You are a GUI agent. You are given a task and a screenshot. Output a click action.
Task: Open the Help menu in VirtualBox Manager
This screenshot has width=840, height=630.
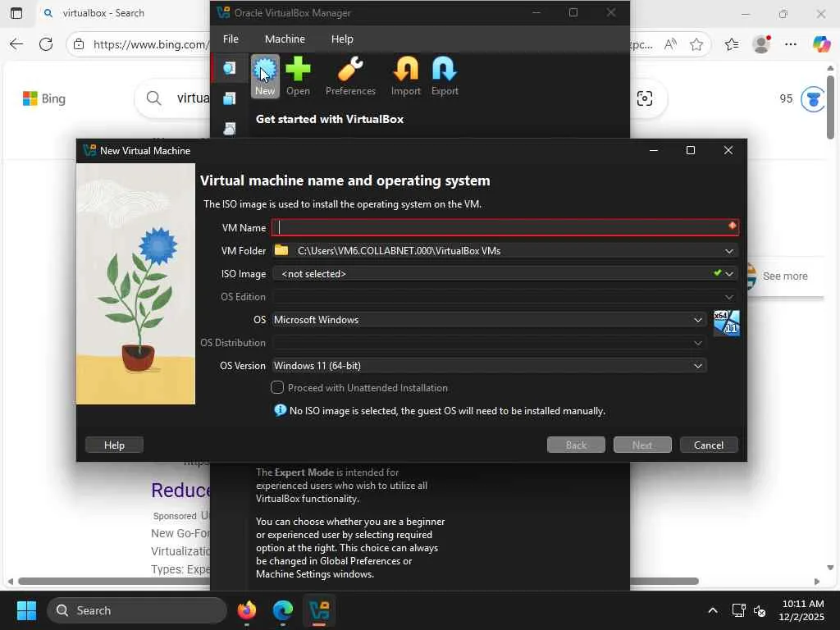click(x=342, y=39)
